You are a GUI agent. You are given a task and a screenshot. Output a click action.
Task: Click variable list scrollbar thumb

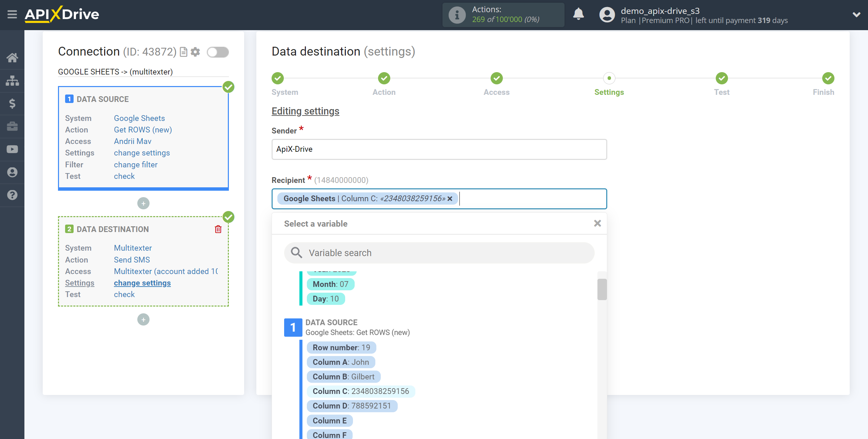pyautogui.click(x=602, y=289)
